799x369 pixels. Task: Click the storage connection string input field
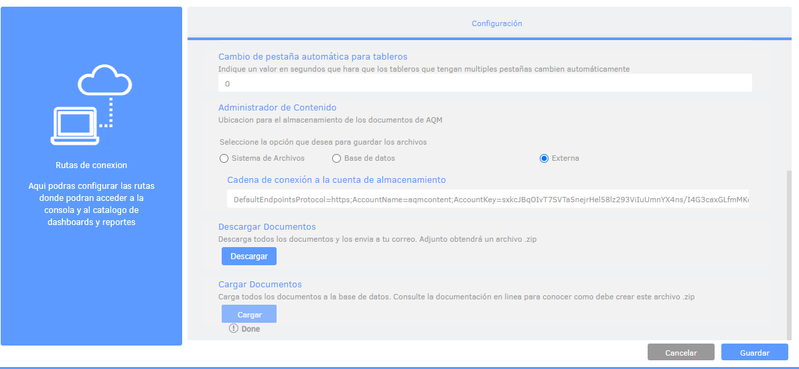488,199
